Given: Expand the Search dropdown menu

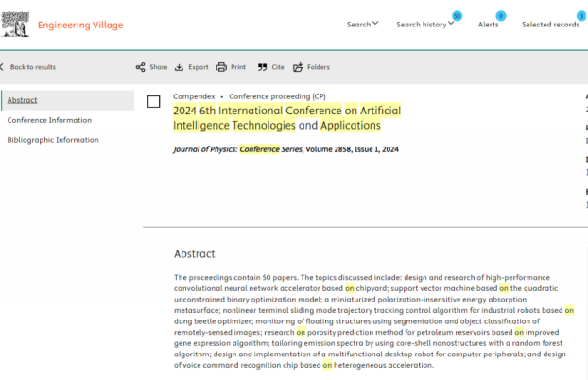Looking at the screenshot, I should (x=362, y=25).
